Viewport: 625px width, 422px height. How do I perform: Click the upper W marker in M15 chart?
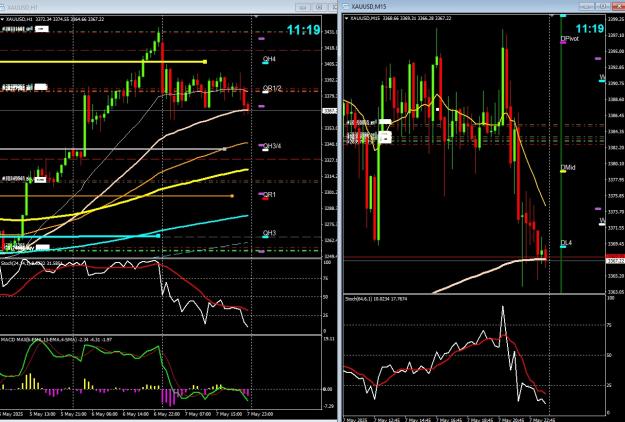point(602,77)
